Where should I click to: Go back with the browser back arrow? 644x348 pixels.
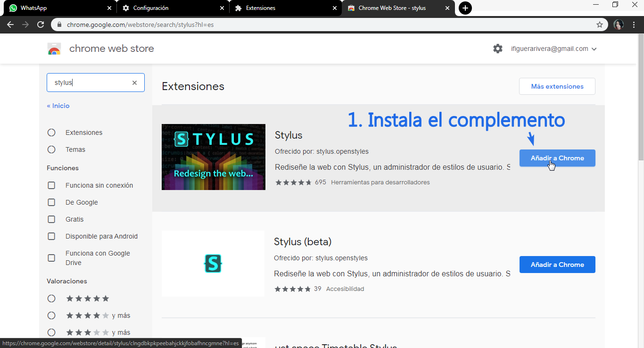click(x=10, y=25)
